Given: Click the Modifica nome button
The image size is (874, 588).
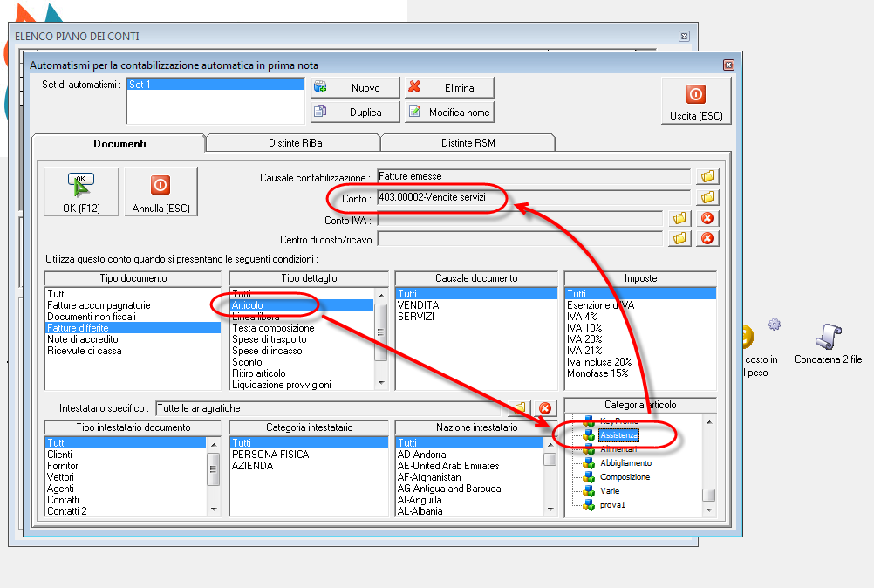Looking at the screenshot, I should (x=449, y=112).
